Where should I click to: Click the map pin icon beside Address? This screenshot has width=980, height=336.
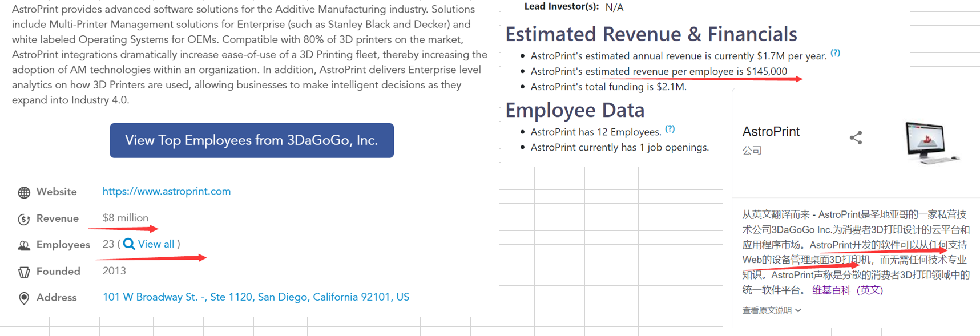pos(24,298)
